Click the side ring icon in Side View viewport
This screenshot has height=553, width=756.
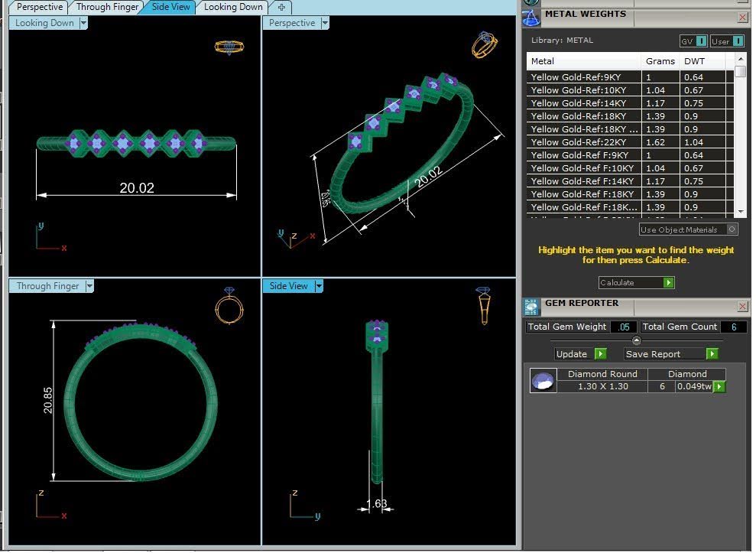(483, 306)
